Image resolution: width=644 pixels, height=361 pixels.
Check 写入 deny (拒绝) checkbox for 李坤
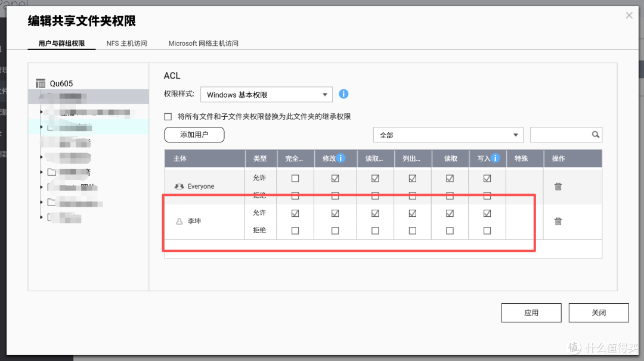coord(487,231)
